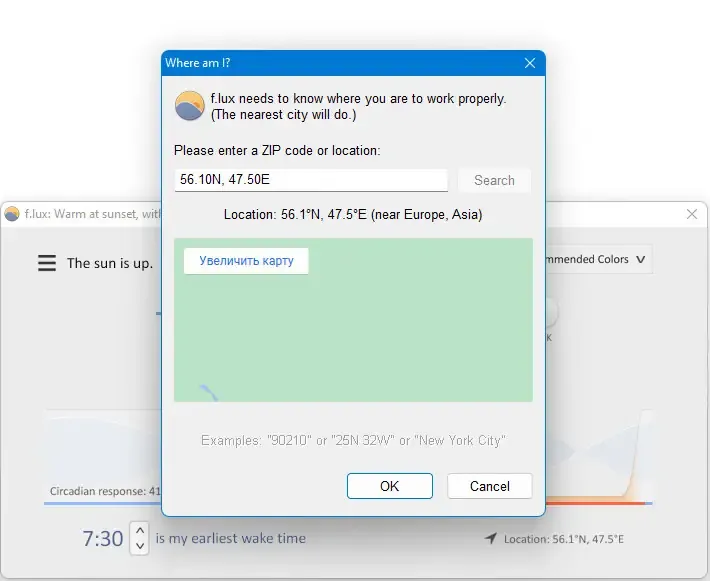Click 'The sun is up.' status text
This screenshot has width=710, height=581.
click(110, 263)
